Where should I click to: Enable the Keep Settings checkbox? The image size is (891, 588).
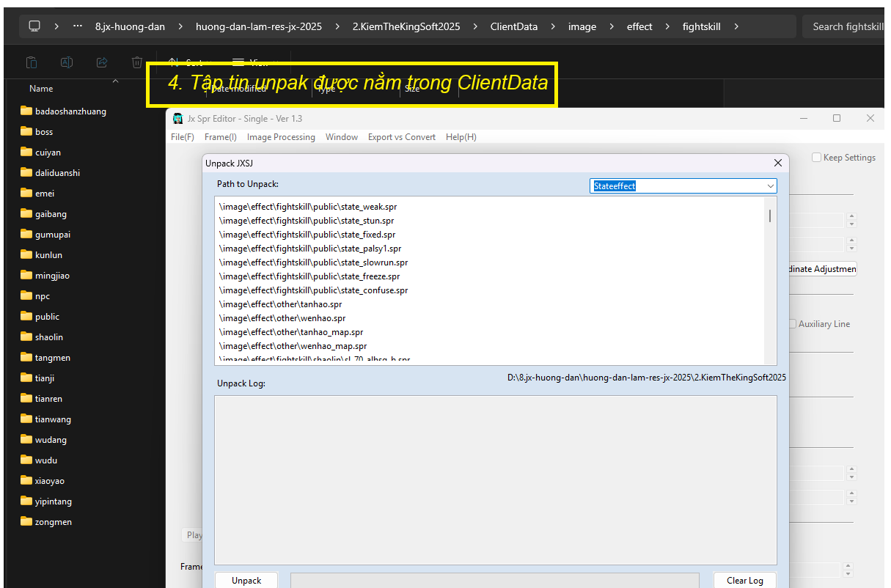(816, 158)
